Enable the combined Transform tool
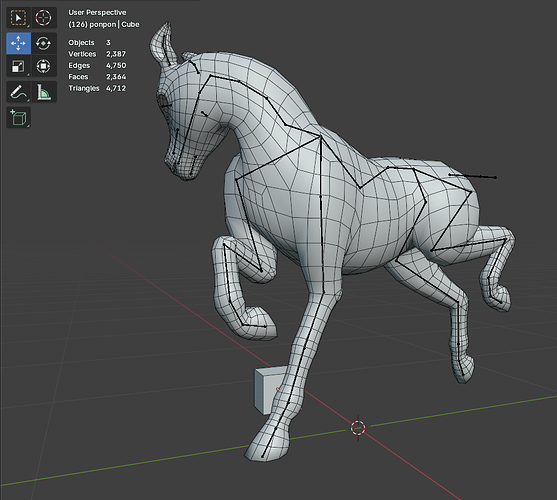Image resolution: width=557 pixels, height=500 pixels. [x=44, y=66]
